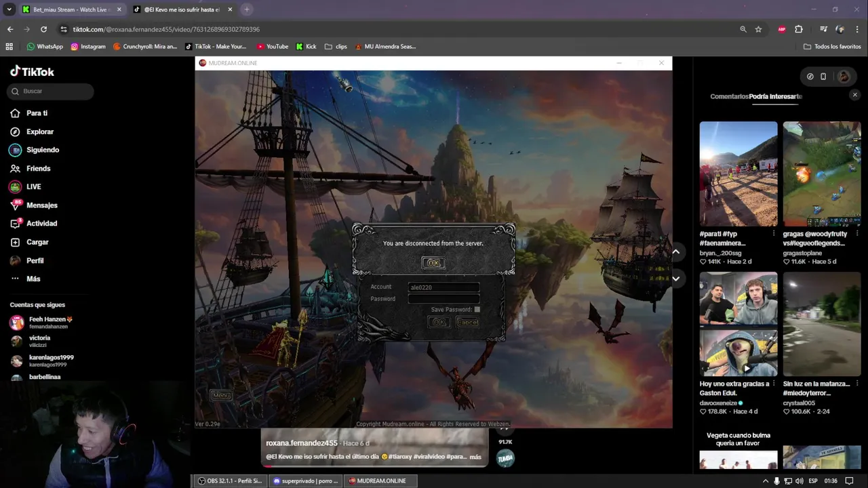The image size is (868, 488).
Task: Open the ABP extension icon
Action: click(782, 29)
